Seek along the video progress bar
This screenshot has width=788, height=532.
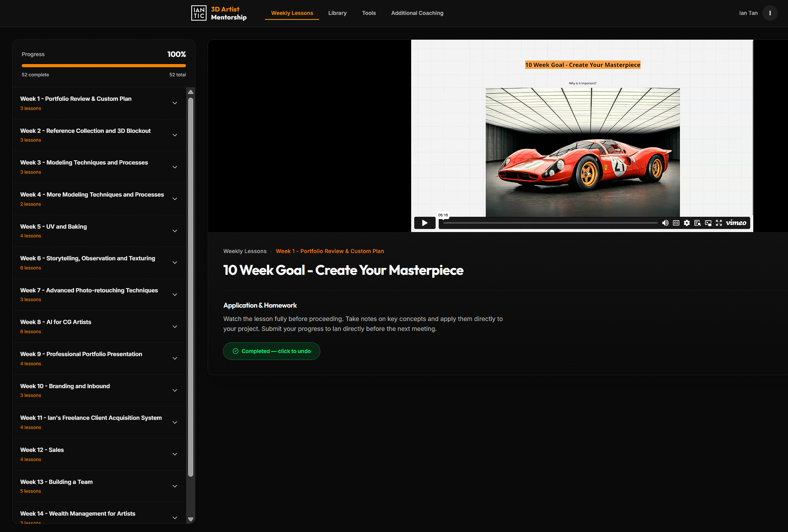tap(550, 223)
